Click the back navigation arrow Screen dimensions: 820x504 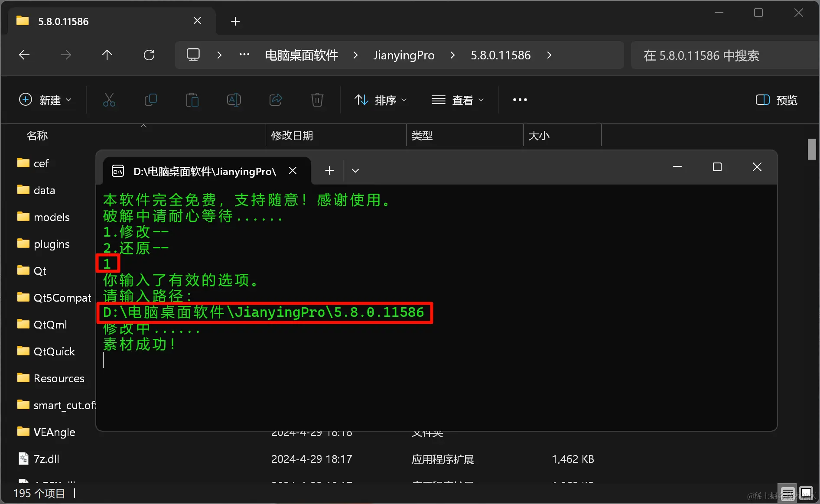(24, 55)
